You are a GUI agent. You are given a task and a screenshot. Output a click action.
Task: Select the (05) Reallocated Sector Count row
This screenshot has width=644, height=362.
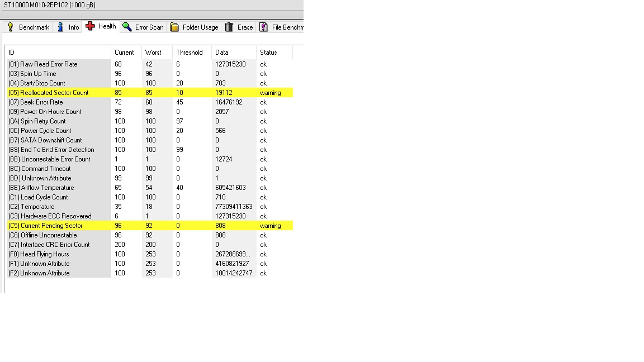click(150, 93)
